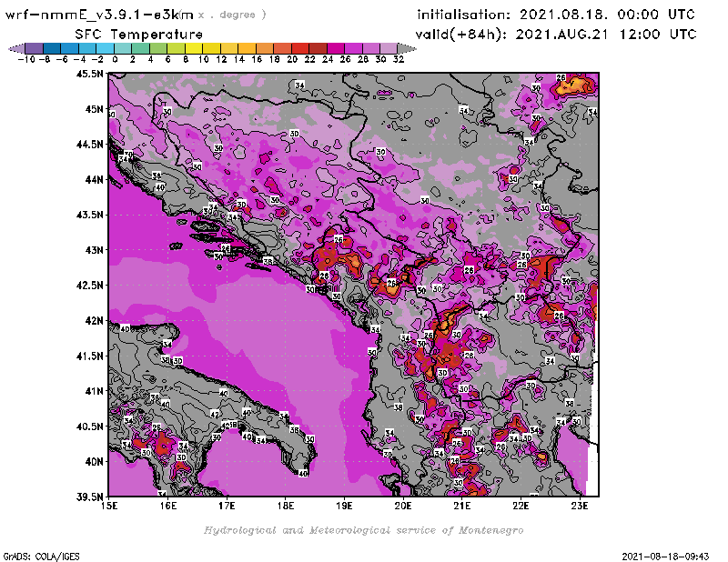Click the SFC Temperature heading
The image size is (728, 562).
click(139, 35)
